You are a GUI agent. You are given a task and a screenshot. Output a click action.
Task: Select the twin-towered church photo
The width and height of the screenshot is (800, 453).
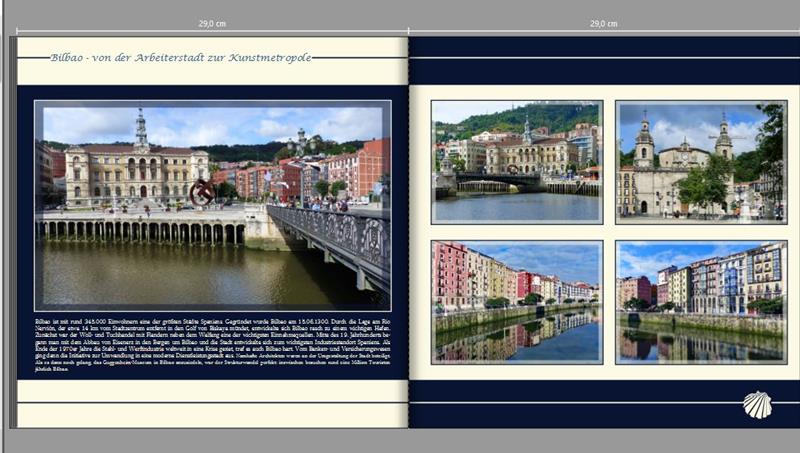[x=700, y=161]
